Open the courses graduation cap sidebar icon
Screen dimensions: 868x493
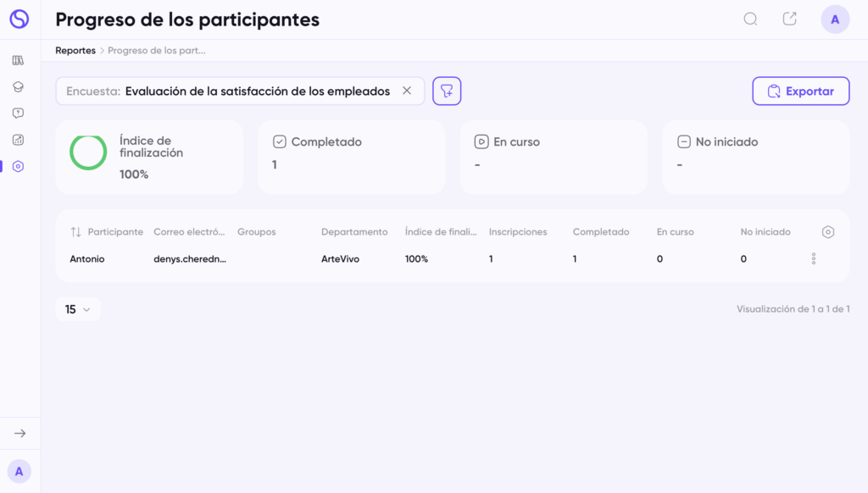pos(19,87)
